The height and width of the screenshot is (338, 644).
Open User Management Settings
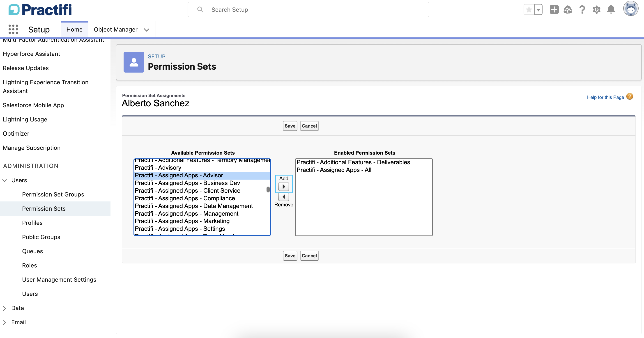pyautogui.click(x=59, y=280)
